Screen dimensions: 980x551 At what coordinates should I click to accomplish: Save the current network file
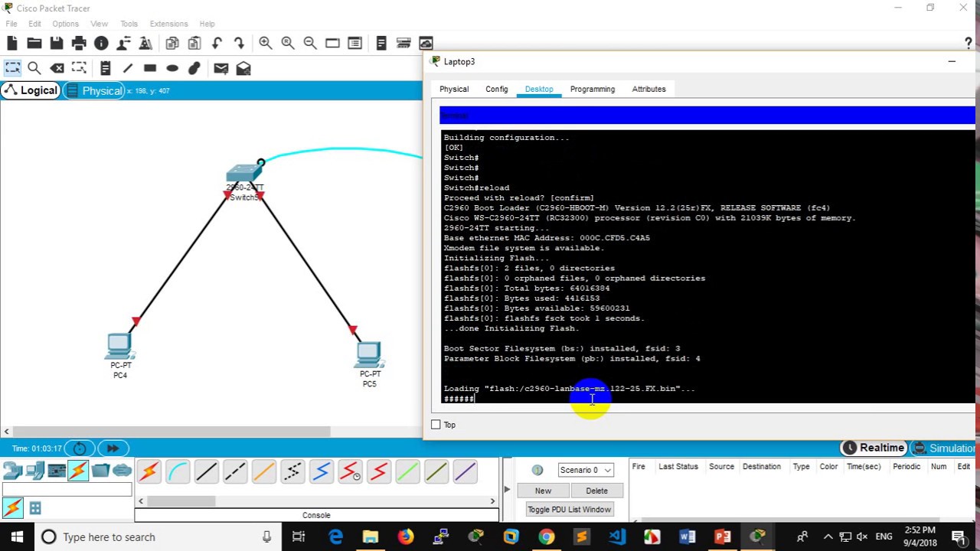tap(57, 44)
